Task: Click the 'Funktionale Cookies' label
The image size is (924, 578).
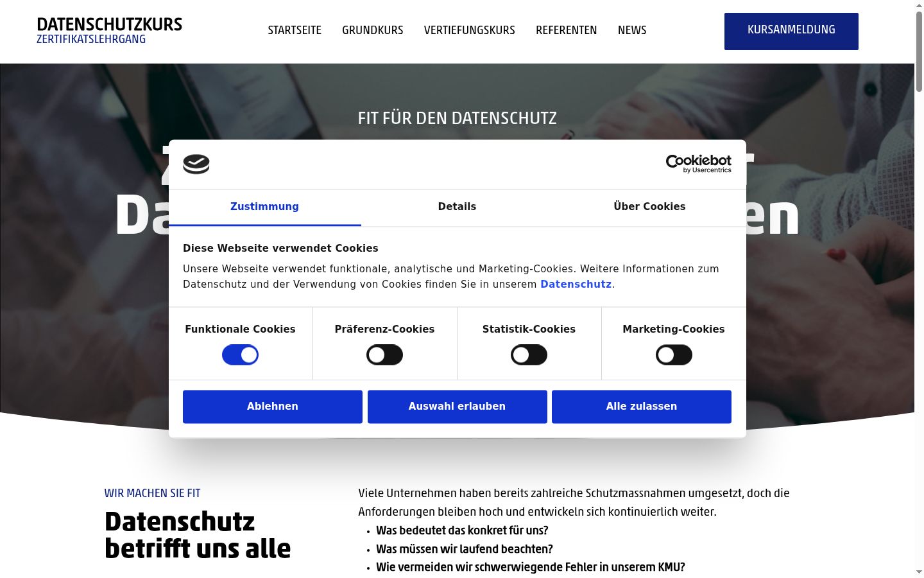Action: pyautogui.click(x=240, y=329)
